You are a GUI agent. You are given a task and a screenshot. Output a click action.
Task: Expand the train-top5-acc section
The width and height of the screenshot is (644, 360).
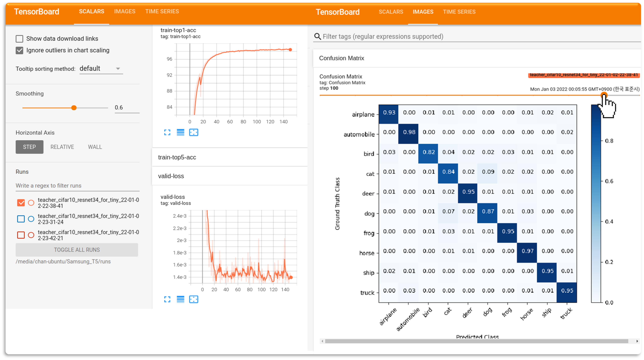(177, 157)
